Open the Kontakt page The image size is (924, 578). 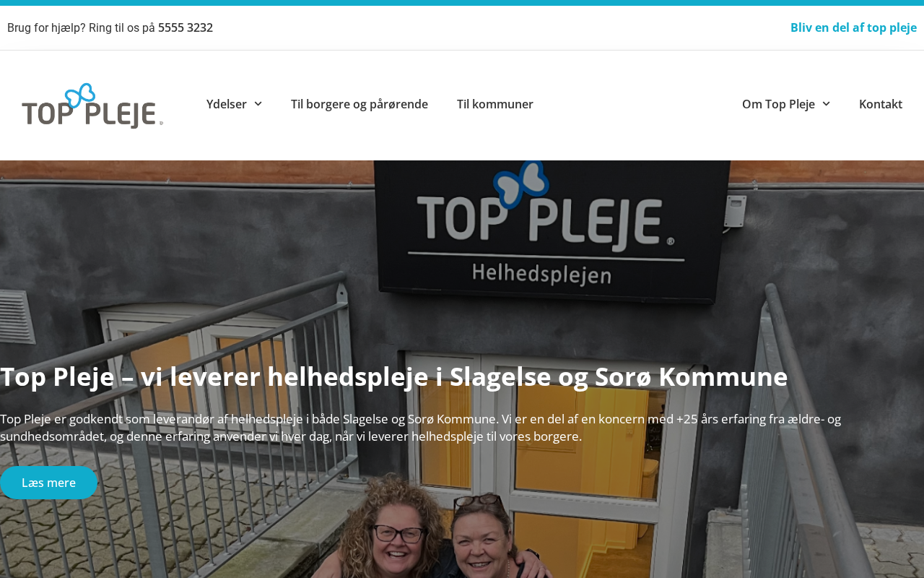click(x=881, y=104)
